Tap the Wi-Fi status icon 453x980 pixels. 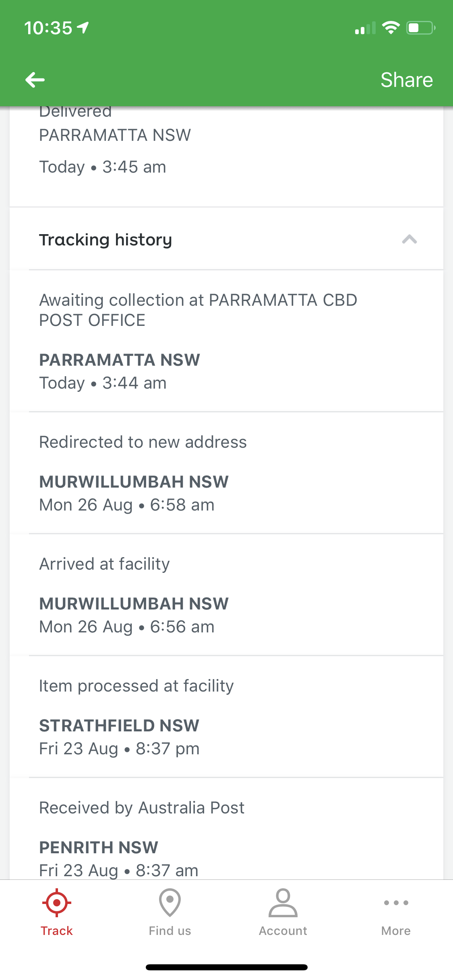point(391,28)
